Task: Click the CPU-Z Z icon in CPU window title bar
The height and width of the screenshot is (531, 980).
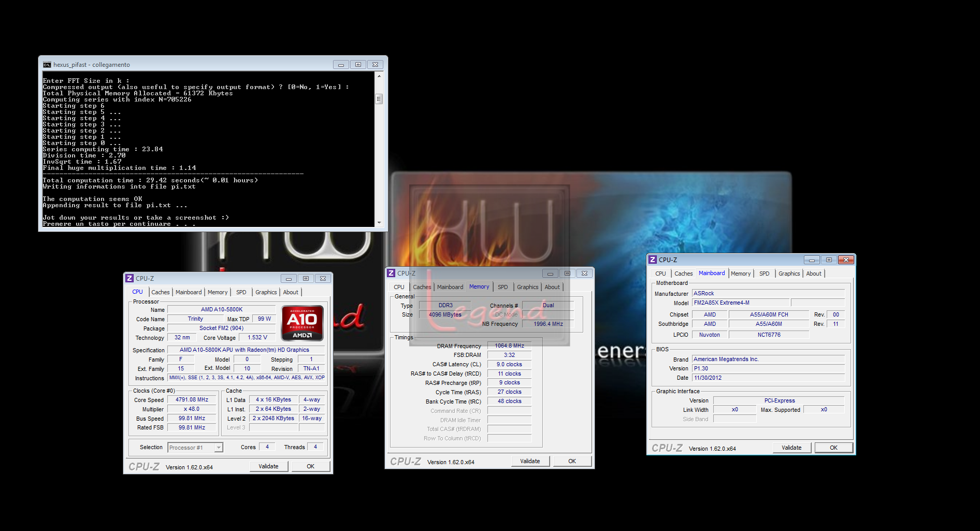Action: pos(129,278)
